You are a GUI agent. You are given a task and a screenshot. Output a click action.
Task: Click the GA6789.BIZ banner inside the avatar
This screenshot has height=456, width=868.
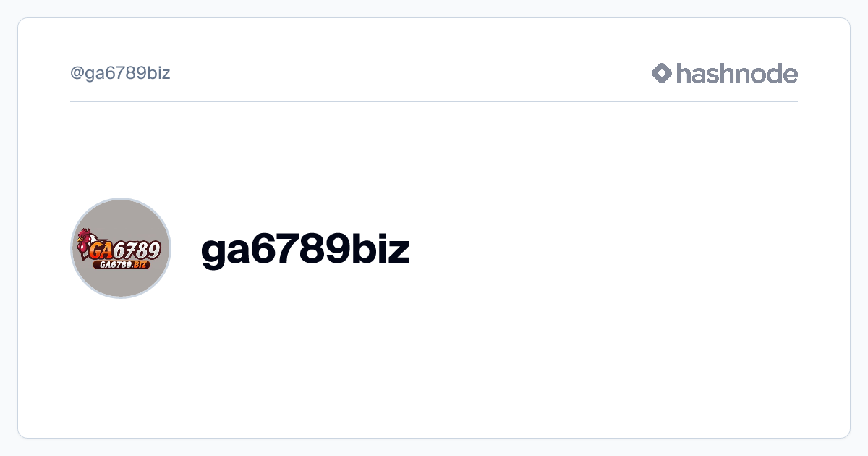(x=121, y=265)
